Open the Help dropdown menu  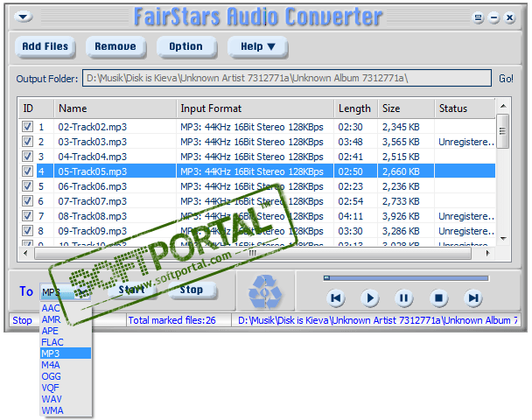257,46
